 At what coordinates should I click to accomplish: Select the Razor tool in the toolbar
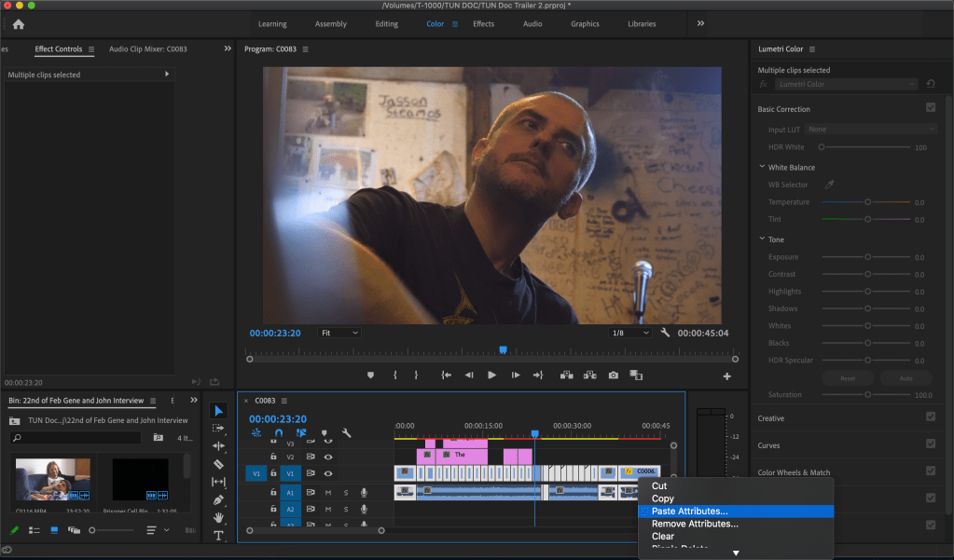218,464
